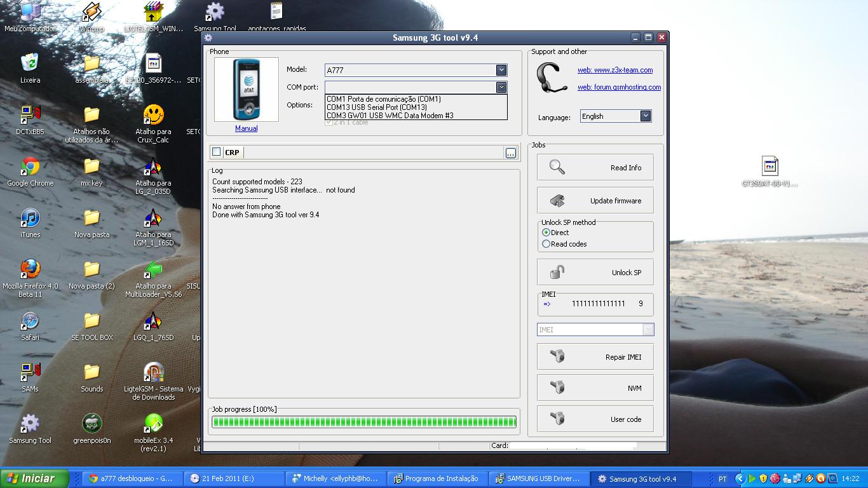
Task: Open the CRP file browse button
Action: tap(511, 152)
